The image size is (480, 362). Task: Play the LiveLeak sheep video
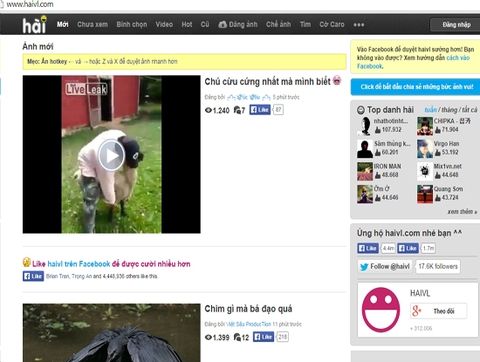point(111,155)
